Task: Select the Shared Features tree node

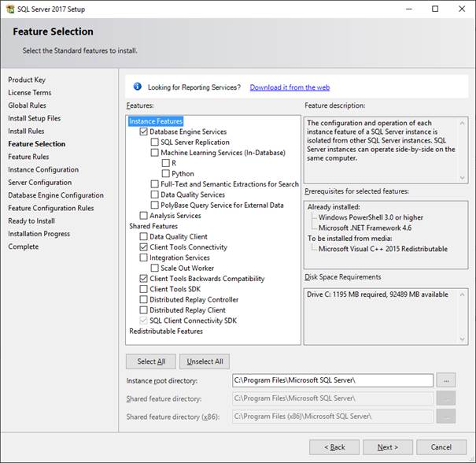Action: click(x=153, y=226)
